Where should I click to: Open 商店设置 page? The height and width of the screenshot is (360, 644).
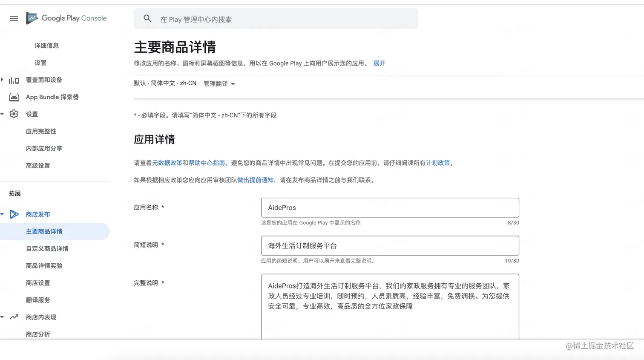38,283
